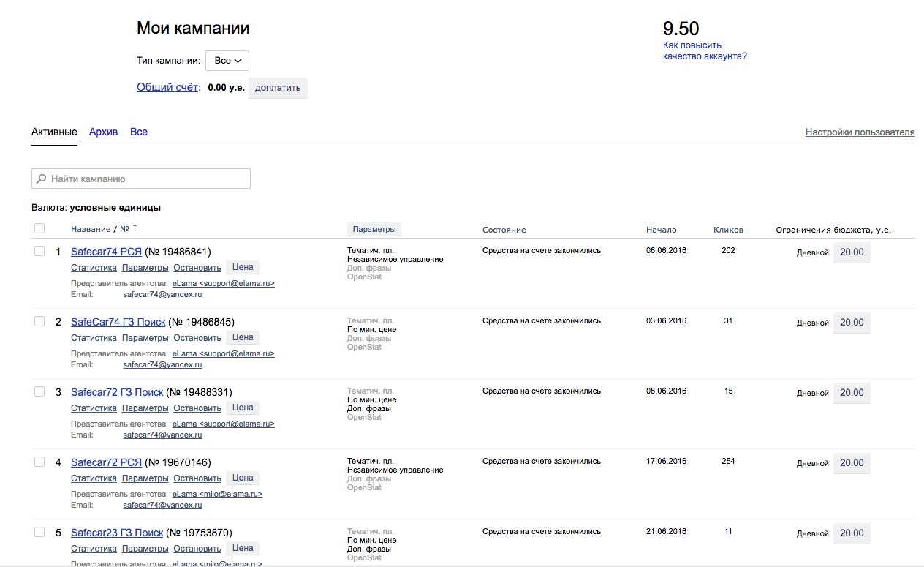This screenshot has width=924, height=567.
Task: Edit daily budget 20.00 for Safecar72 РСЯ
Action: click(x=852, y=463)
